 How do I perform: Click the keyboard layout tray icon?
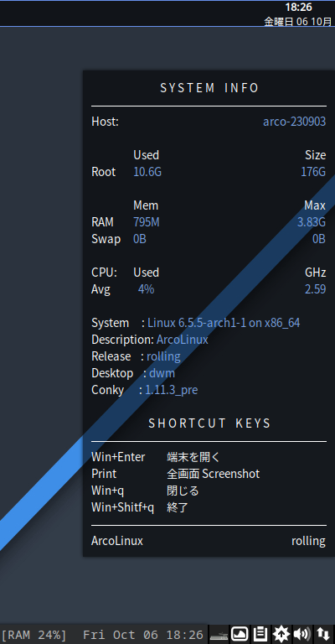[x=219, y=636]
